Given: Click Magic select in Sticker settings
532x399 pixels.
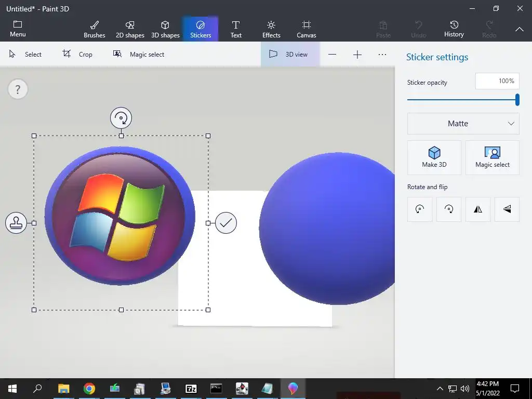Looking at the screenshot, I should [x=493, y=158].
